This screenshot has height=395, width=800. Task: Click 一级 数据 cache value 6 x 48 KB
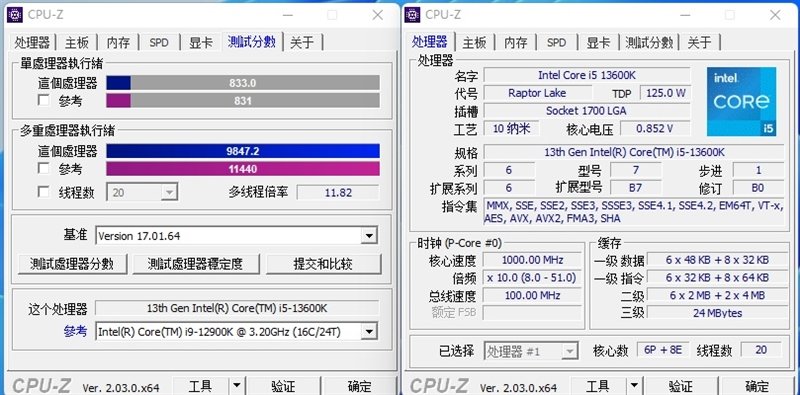(717, 260)
